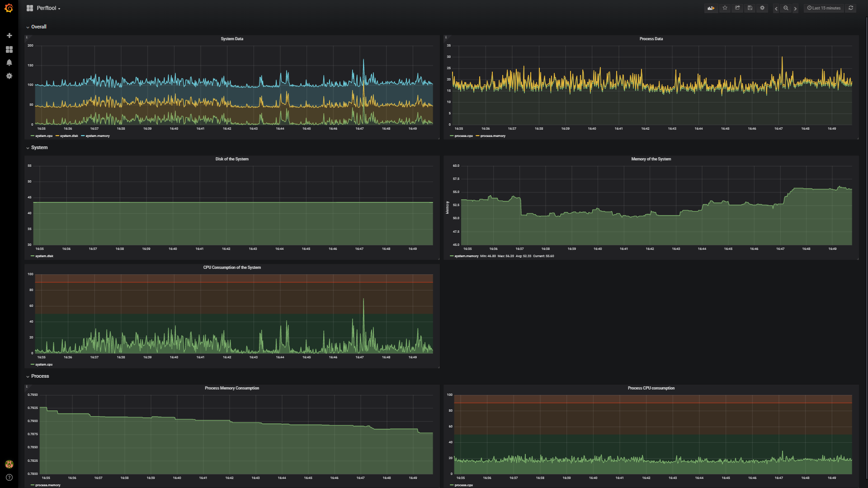Viewport: 868px width, 488px height.
Task: Open the Create plus icon in sidebar
Action: tap(9, 35)
